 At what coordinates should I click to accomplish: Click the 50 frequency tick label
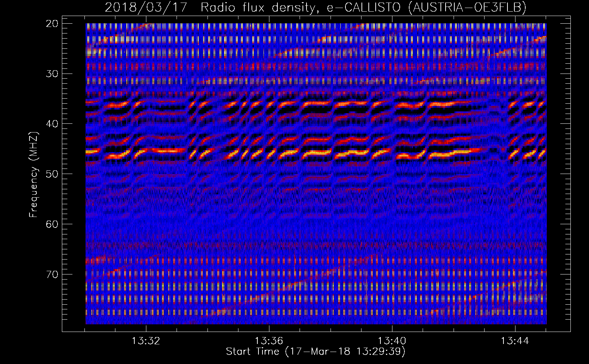tap(52, 174)
